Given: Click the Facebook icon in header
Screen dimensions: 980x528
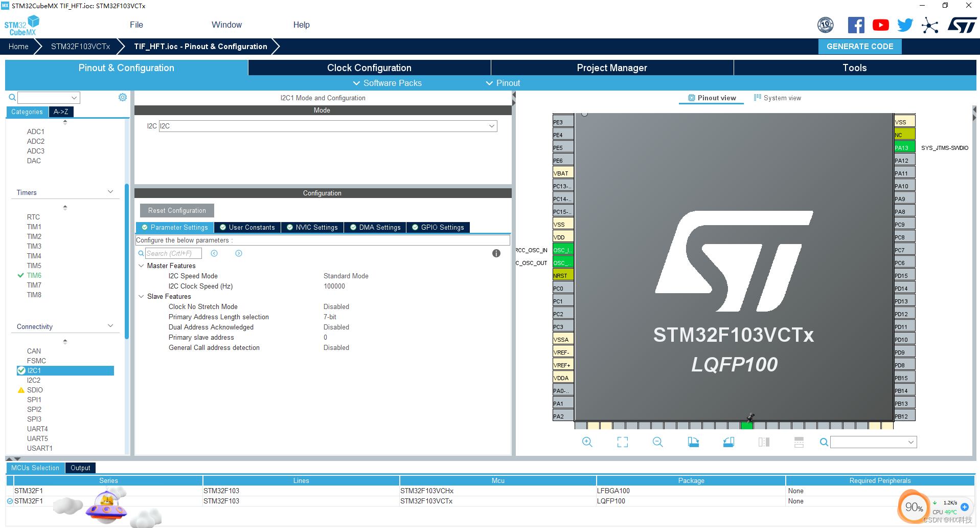Looking at the screenshot, I should (x=856, y=25).
